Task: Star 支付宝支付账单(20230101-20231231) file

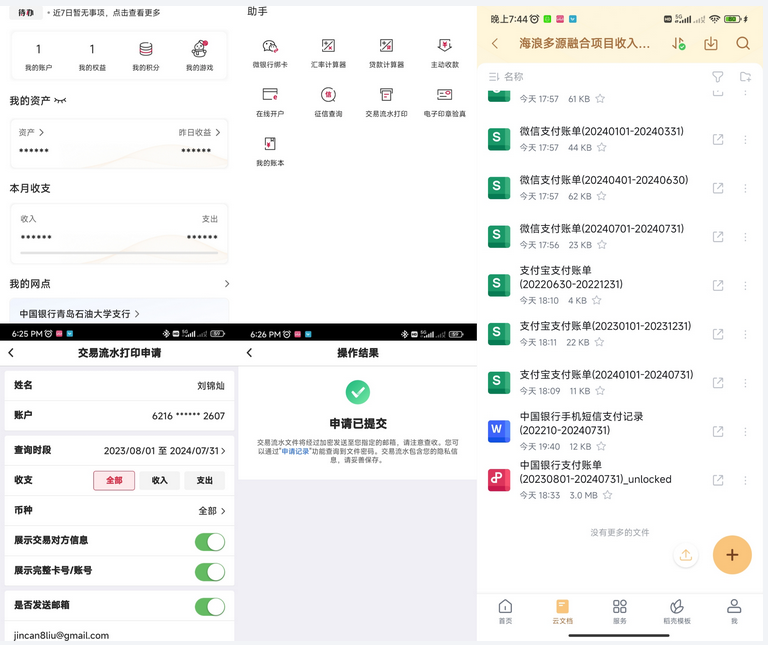Action: tap(600, 342)
